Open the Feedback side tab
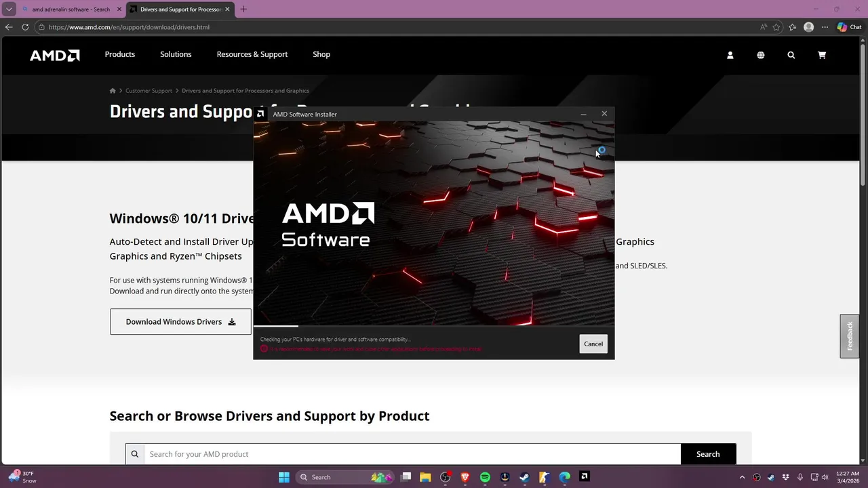Screen dimensions: 868x488 pyautogui.click(x=850, y=336)
